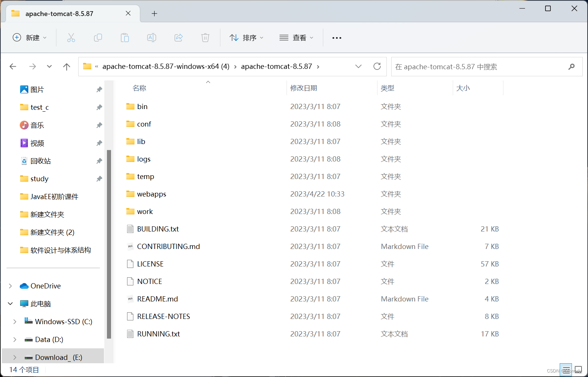
Task: Click the Cut scissors icon
Action: (71, 38)
